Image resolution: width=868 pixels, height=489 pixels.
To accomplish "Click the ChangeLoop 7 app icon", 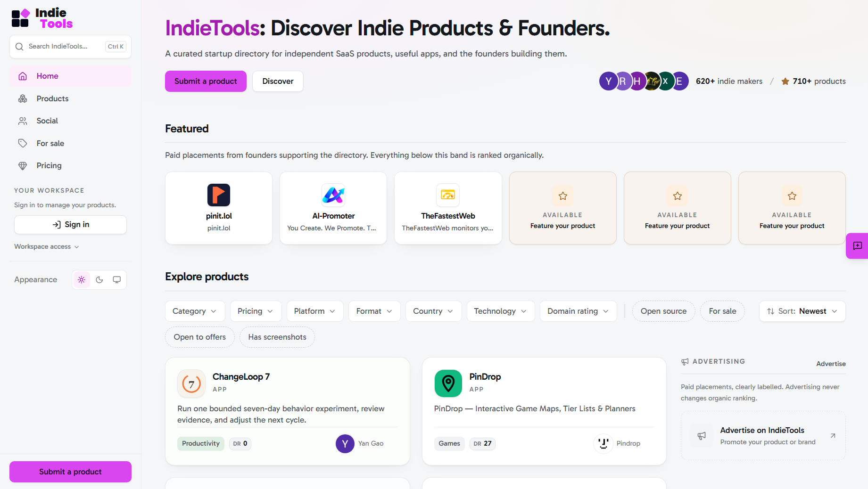I will point(191,383).
